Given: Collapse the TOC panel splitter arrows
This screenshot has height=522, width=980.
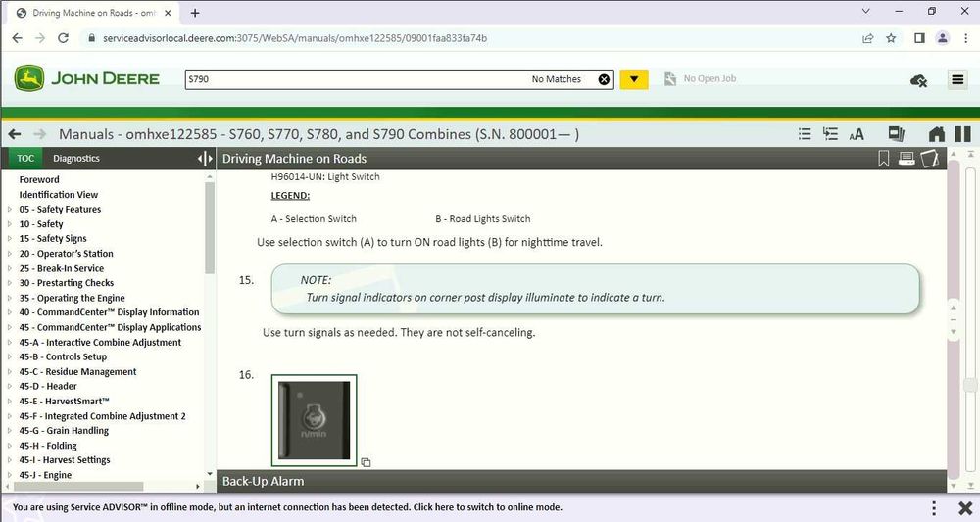Looking at the screenshot, I should point(205,159).
